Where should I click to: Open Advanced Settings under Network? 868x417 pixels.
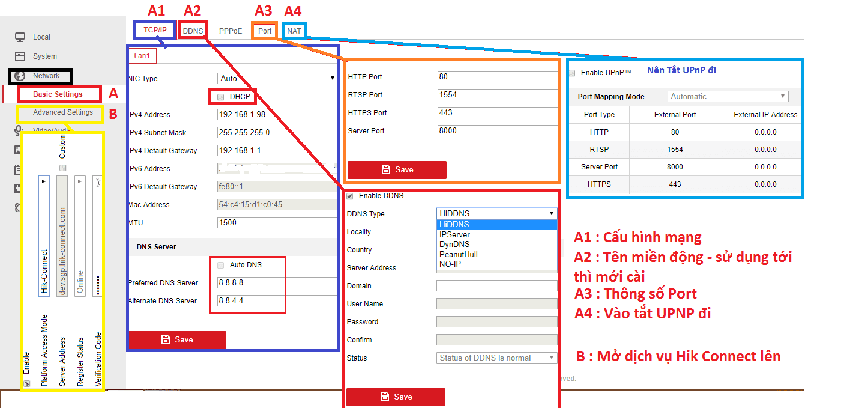click(63, 112)
